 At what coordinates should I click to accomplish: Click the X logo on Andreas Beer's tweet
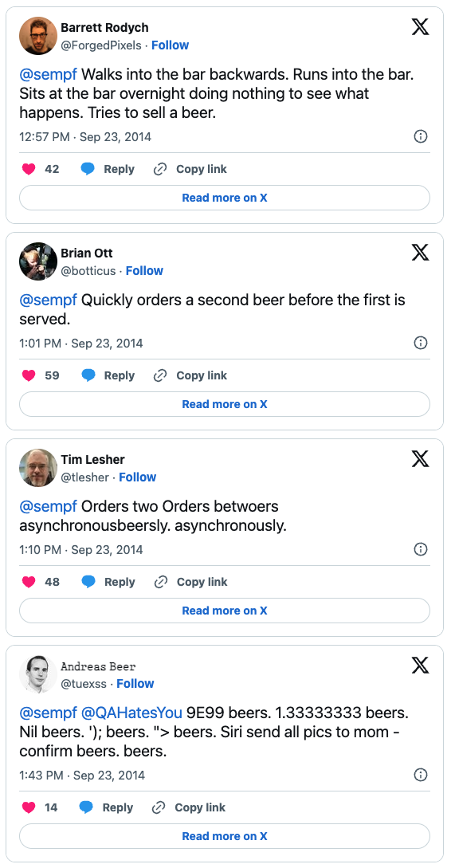[421, 665]
